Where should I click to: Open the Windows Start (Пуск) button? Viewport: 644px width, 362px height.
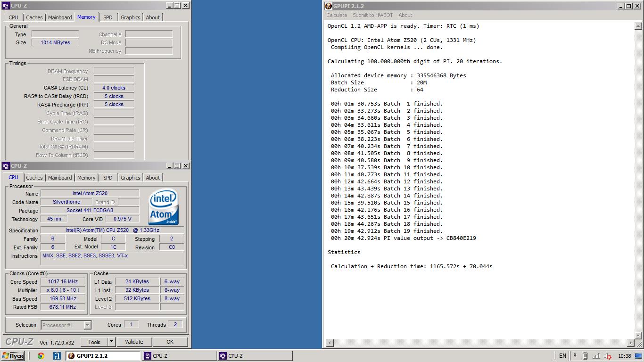13,356
